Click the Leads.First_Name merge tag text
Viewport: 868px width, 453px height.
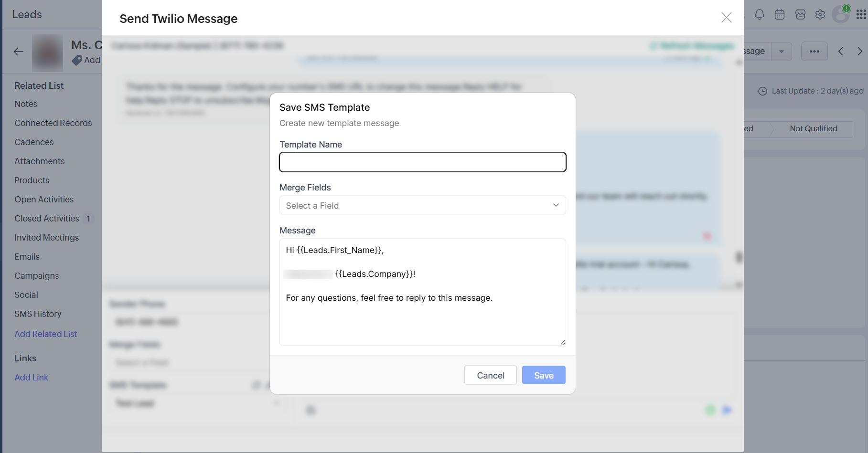click(340, 250)
